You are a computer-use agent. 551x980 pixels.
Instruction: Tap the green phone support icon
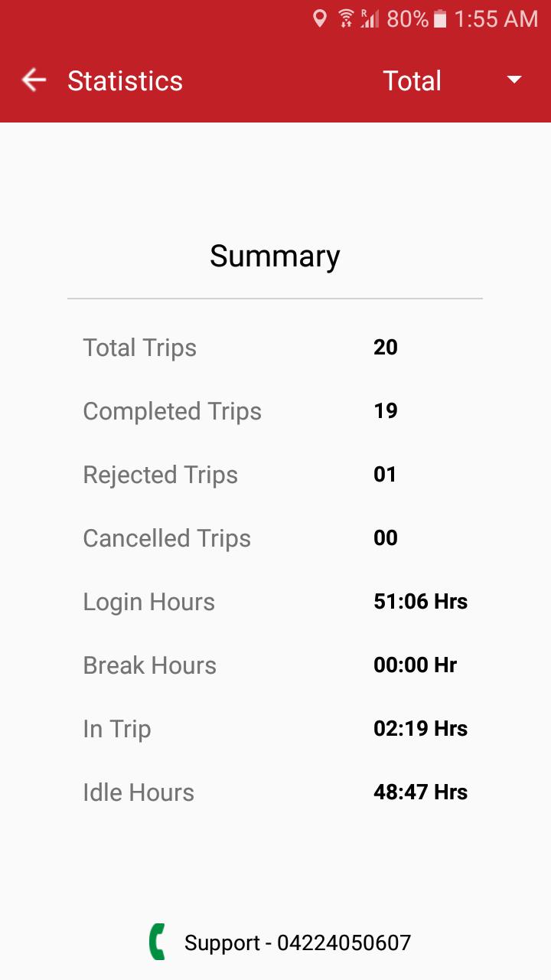157,942
